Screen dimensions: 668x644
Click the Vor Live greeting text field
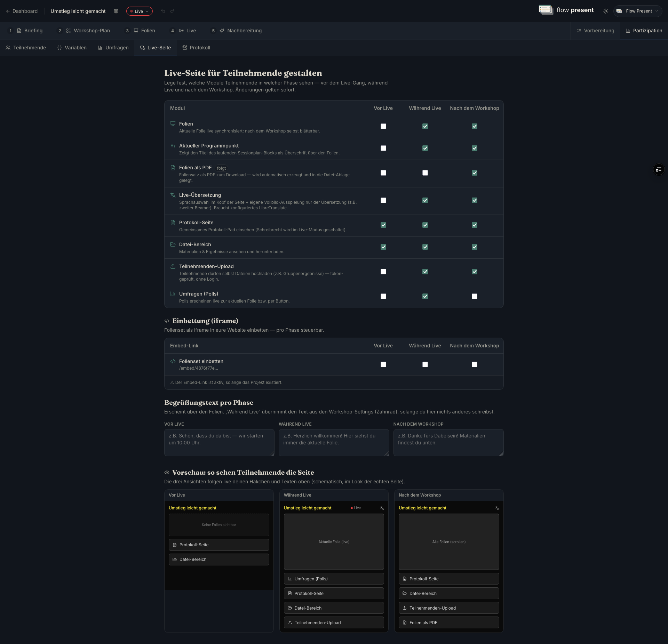(x=219, y=442)
